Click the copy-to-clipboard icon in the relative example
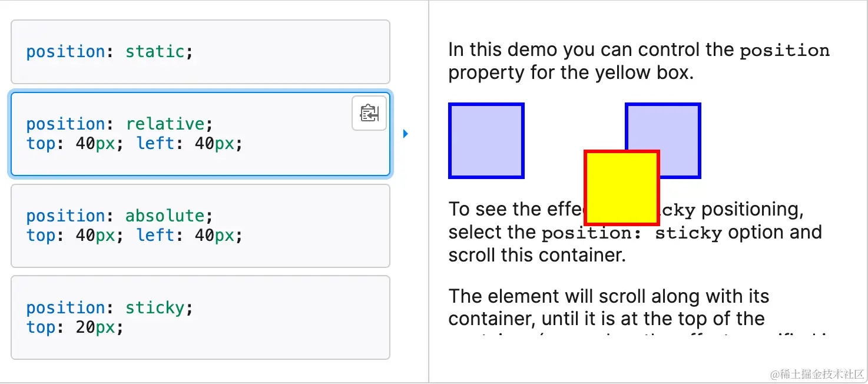This screenshot has height=384, width=868. [x=369, y=113]
